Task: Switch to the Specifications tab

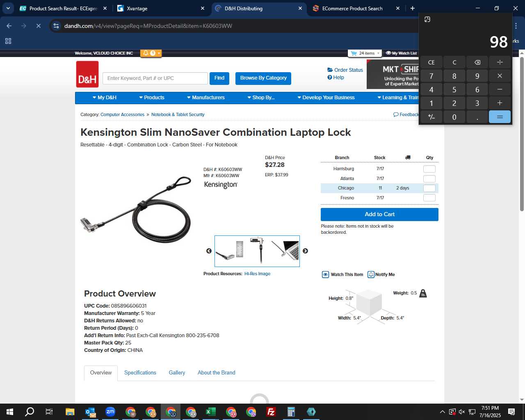Action: [140, 373]
